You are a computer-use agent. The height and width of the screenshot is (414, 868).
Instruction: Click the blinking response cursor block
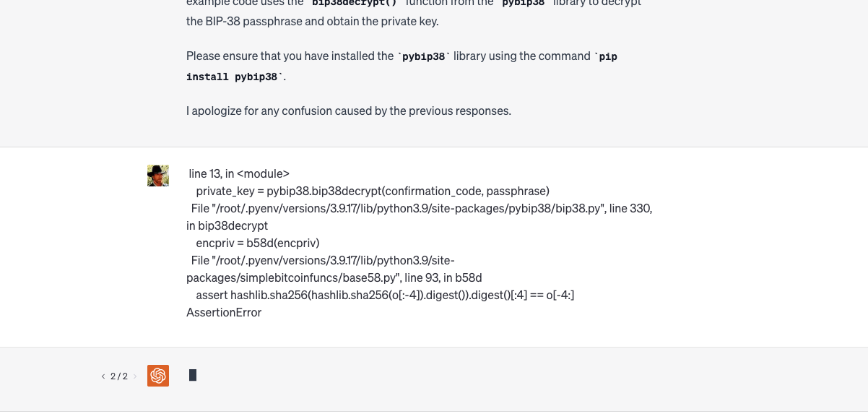[x=193, y=375]
